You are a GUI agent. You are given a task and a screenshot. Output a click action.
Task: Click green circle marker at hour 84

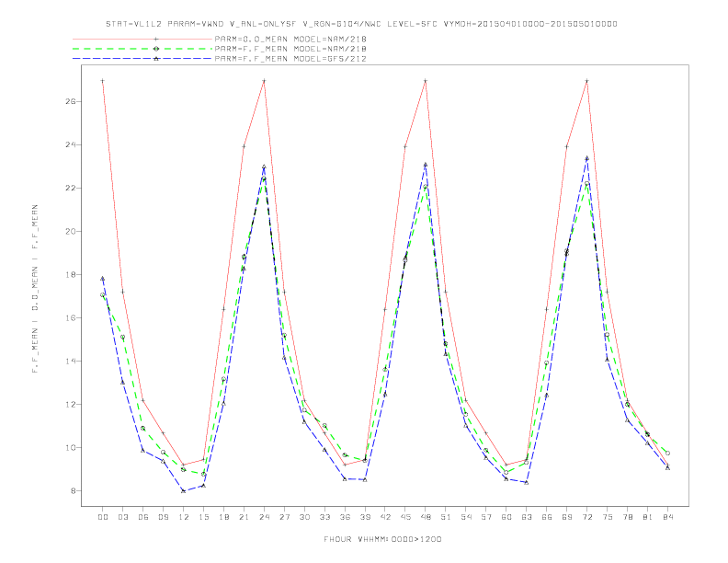[667, 453]
